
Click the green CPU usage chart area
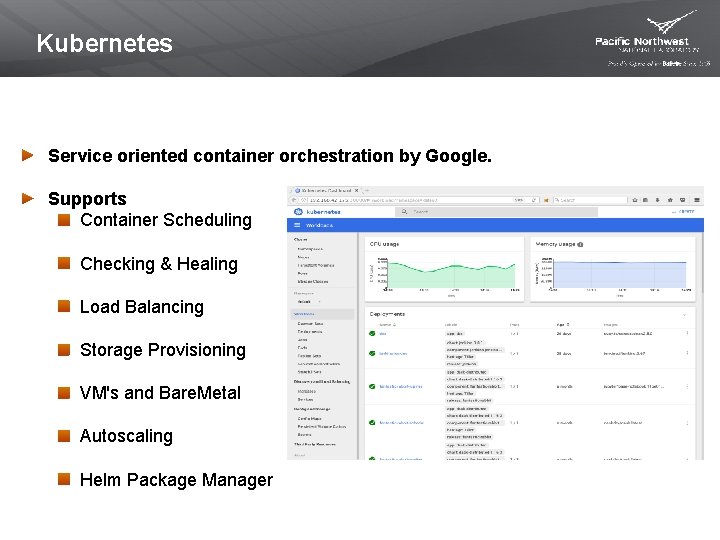click(x=451, y=277)
